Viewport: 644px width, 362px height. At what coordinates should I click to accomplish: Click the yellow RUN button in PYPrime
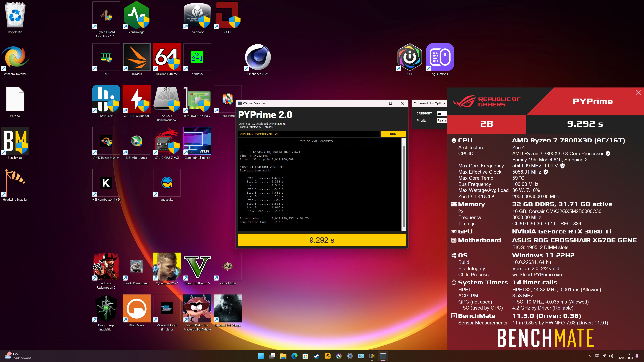click(x=393, y=134)
